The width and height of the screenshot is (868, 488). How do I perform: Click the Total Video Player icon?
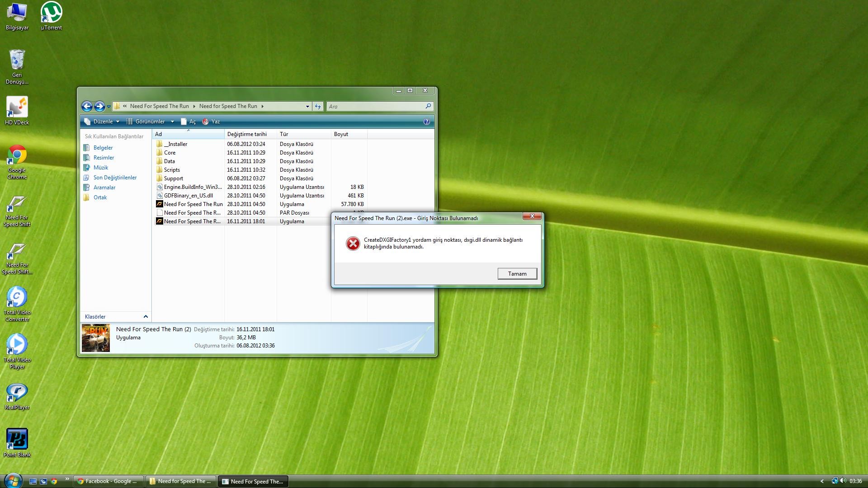pyautogui.click(x=16, y=347)
